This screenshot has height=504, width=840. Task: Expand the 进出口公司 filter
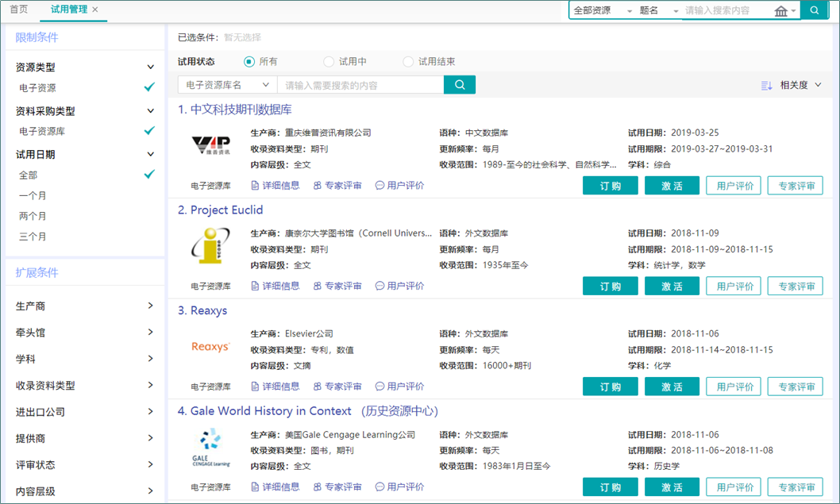[x=151, y=411]
